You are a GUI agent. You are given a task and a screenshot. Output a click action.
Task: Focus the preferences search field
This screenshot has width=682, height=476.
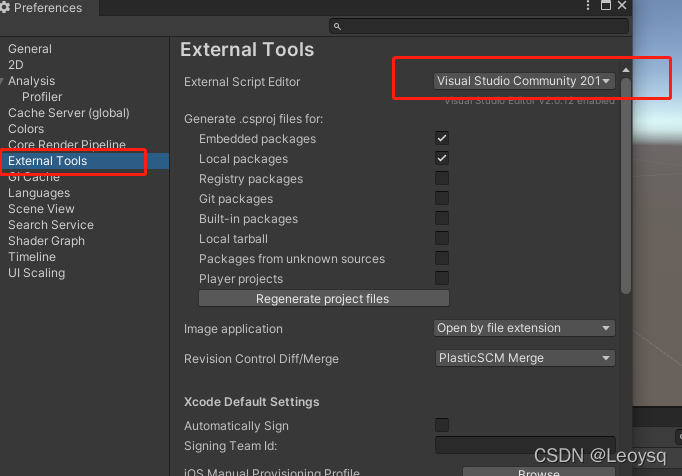479,27
